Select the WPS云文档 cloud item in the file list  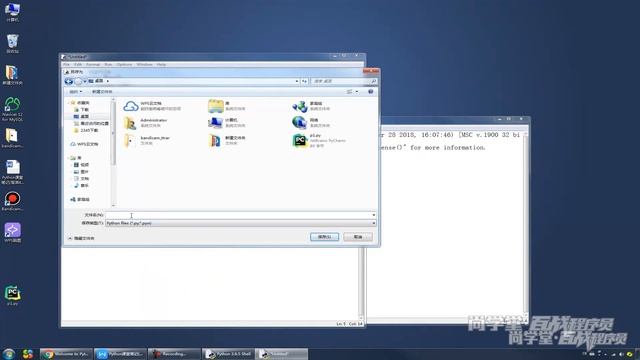point(153,106)
